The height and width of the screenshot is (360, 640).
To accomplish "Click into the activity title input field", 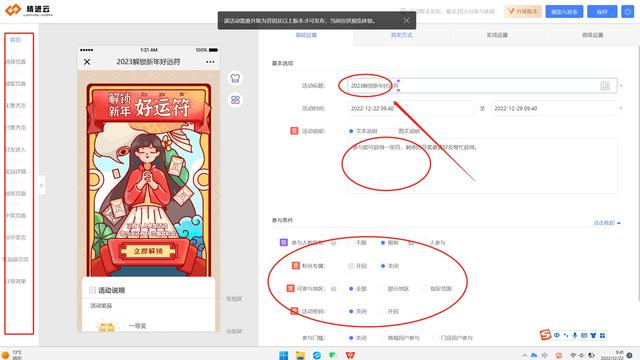I will click(x=482, y=86).
